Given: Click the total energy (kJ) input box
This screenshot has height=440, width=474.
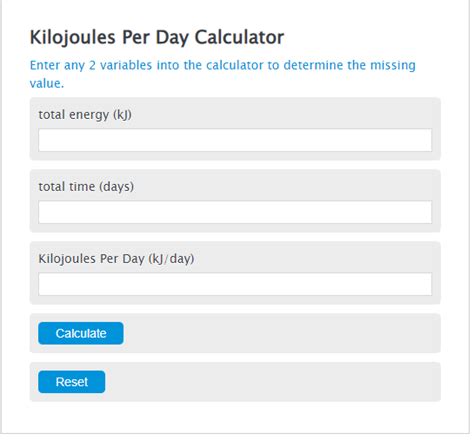Looking at the screenshot, I should click(235, 140).
